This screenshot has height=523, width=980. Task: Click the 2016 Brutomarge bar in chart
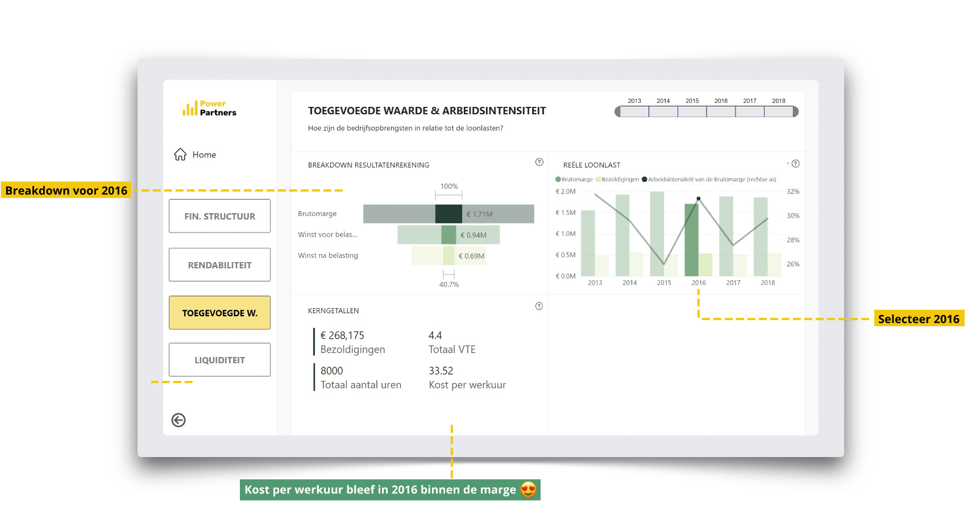tap(691, 240)
